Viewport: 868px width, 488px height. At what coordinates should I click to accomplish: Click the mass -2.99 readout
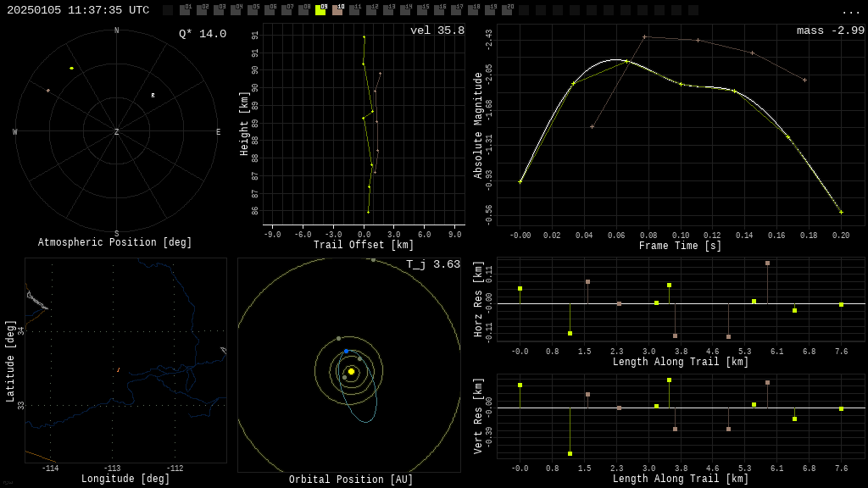[831, 30]
